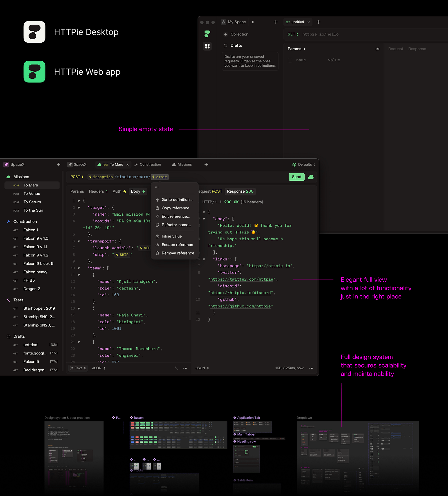Click the green Send button
Viewport: 448px width, 496px height.
[x=296, y=177]
